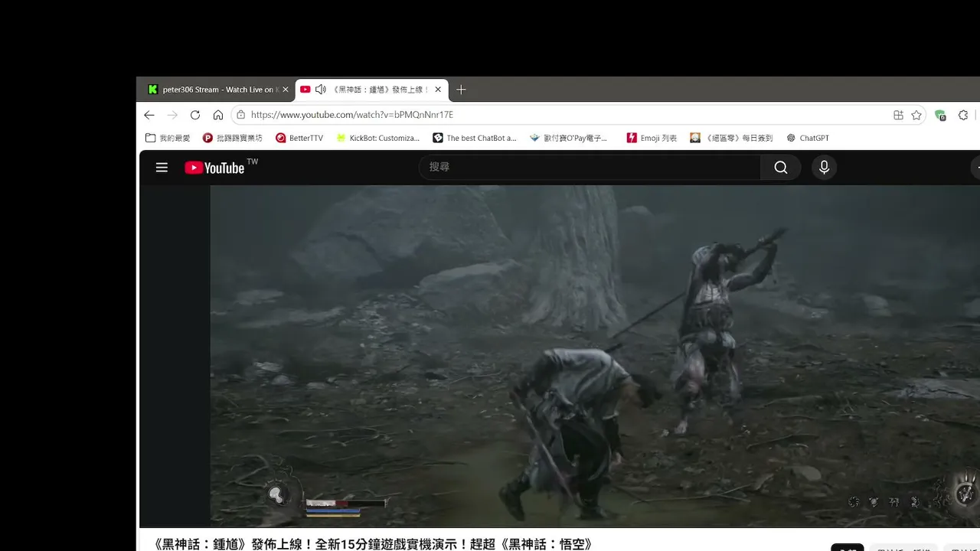
Task: Open the green shield extension icon
Action: (940, 115)
